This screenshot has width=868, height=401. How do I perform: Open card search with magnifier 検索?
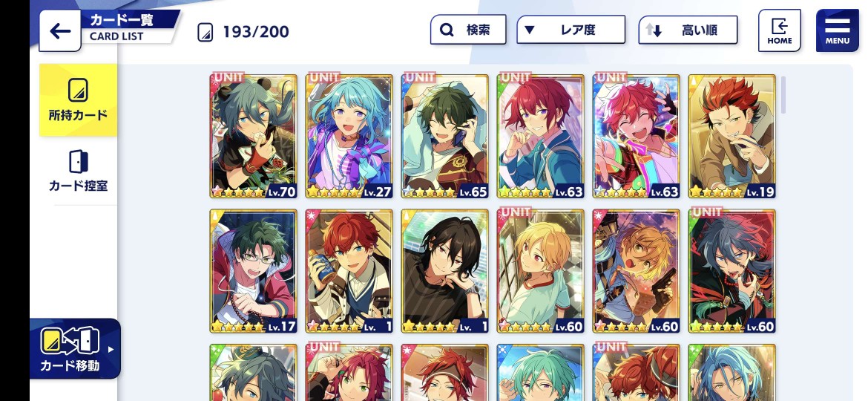(468, 30)
